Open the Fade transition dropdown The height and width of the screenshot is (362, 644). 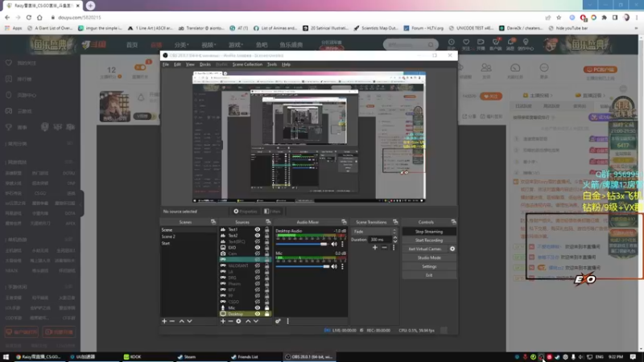pyautogui.click(x=375, y=232)
